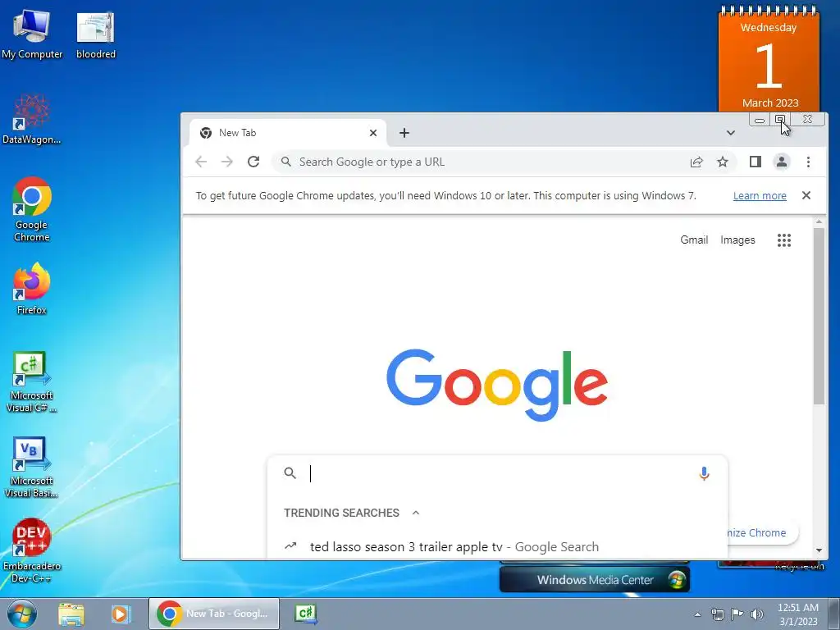This screenshot has width=840, height=630.
Task: Focus the Google search input field
Action: [x=498, y=473]
